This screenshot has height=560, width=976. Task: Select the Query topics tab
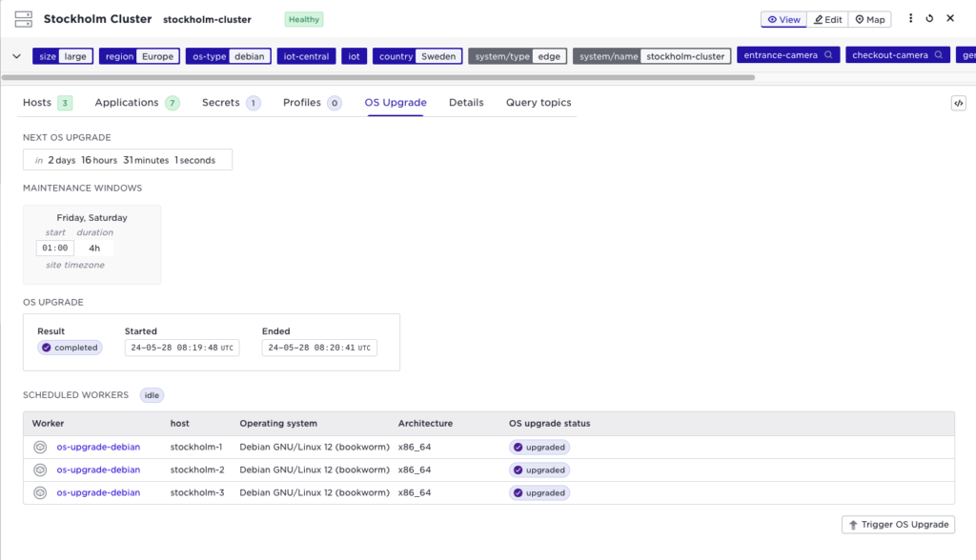tap(539, 103)
